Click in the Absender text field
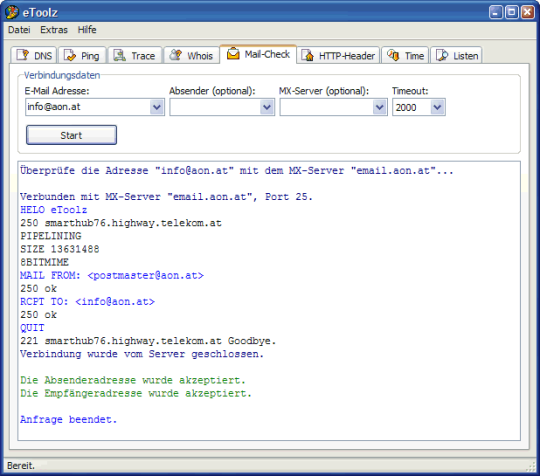540x476 pixels. (x=215, y=107)
